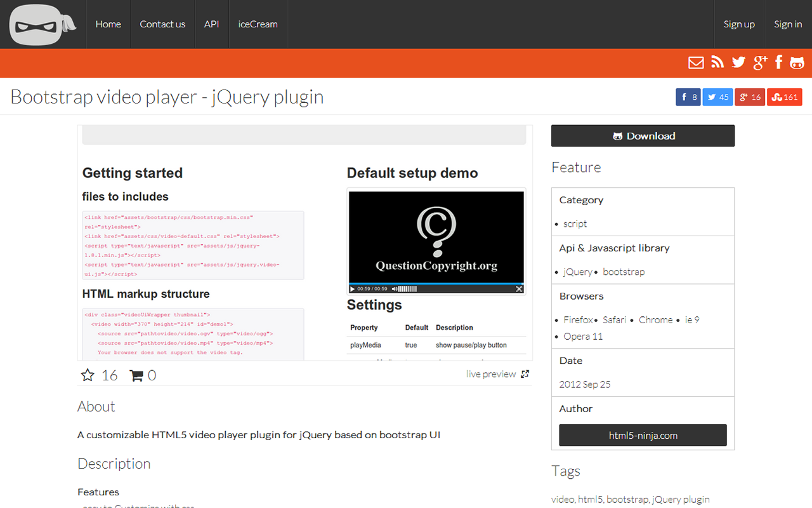
Task: Click the video tag link
Action: pyautogui.click(x=563, y=500)
